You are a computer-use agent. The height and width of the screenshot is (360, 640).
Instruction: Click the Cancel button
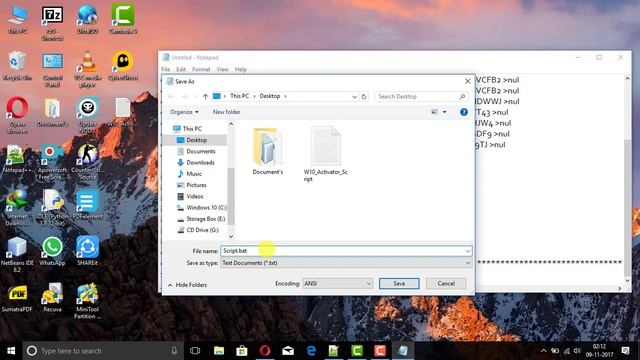pos(446,283)
